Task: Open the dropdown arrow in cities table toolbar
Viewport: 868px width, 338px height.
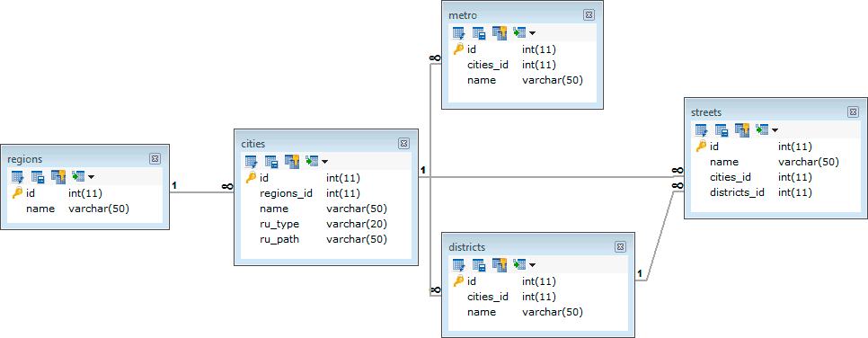Action: [x=324, y=162]
